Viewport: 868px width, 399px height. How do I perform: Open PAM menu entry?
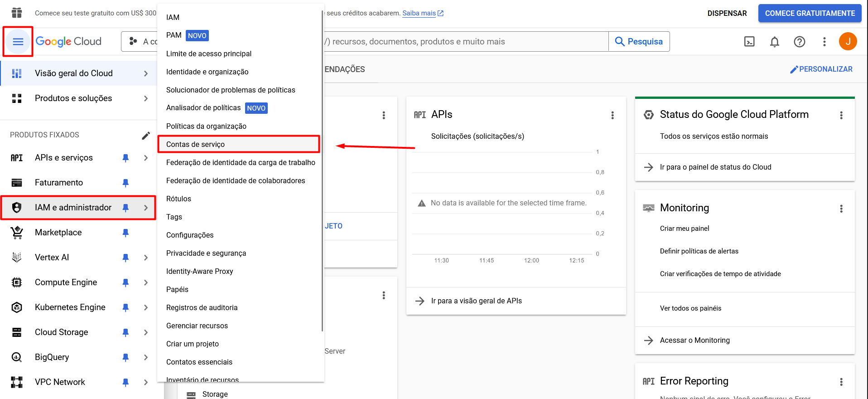click(239, 35)
